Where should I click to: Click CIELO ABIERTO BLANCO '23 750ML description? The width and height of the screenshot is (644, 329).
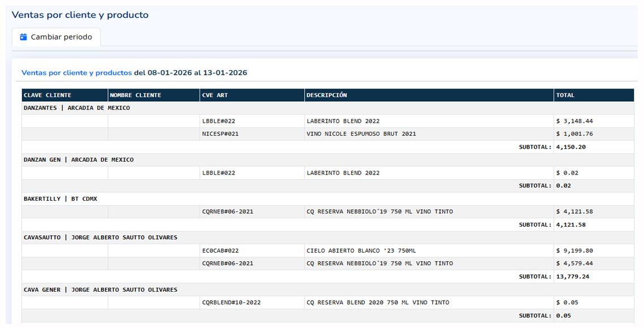click(x=361, y=250)
